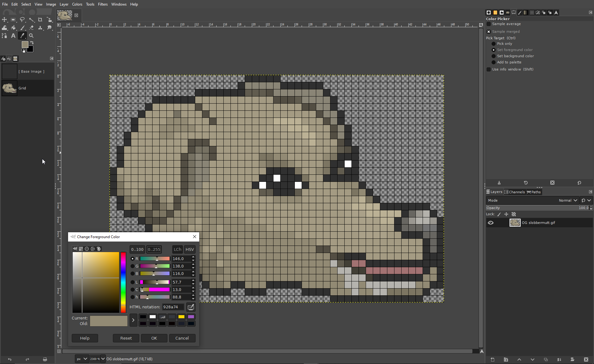Pick a color from screen eyedropper button
This screenshot has height=364, width=594.
pyautogui.click(x=191, y=307)
